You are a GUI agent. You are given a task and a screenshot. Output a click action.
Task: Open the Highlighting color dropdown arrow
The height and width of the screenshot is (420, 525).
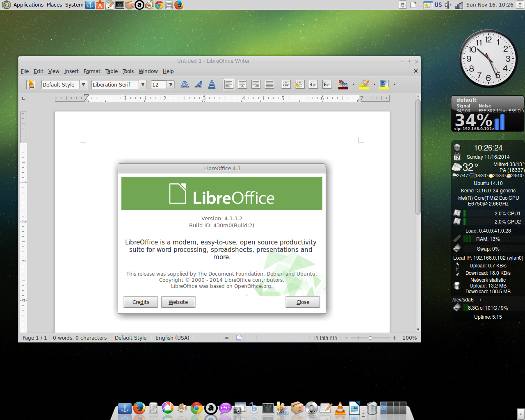click(374, 84)
